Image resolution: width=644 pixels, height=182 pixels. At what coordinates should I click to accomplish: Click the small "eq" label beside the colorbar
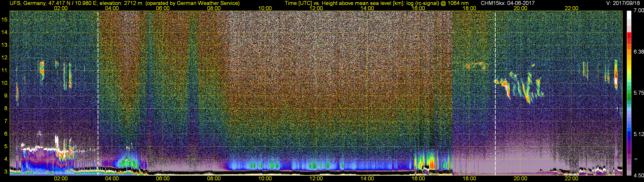[x=636, y=159]
